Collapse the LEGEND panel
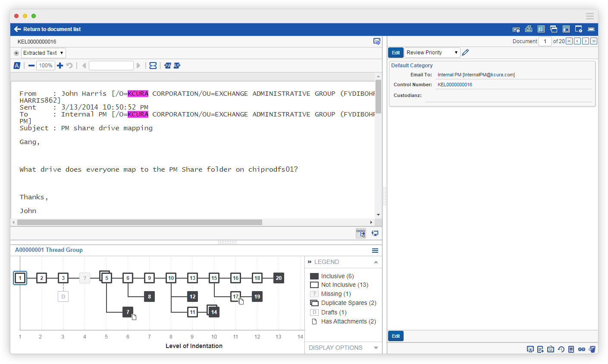This screenshot has width=608, height=364. 376,262
